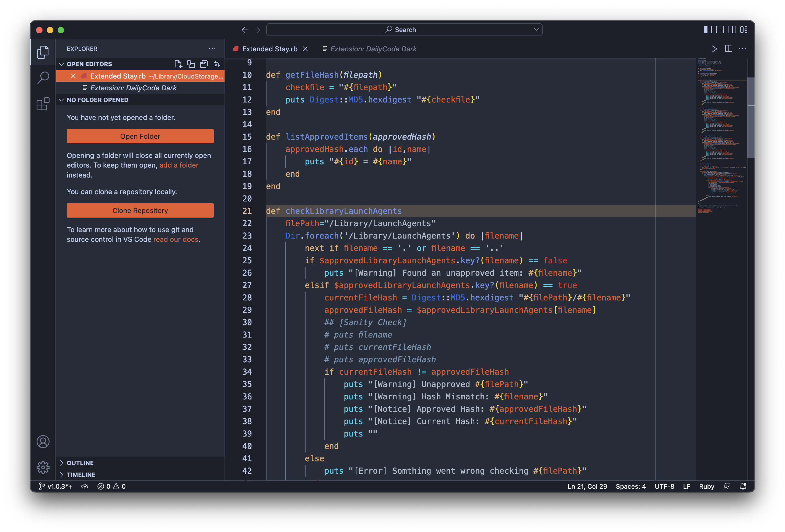785x532 pixels.
Task: Run the Ruby file with play icon
Action: click(x=714, y=49)
